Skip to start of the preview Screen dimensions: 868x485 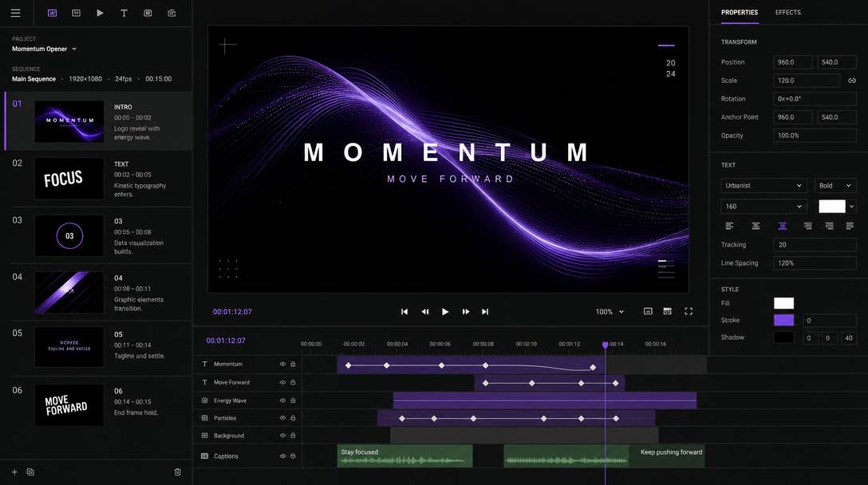(404, 312)
